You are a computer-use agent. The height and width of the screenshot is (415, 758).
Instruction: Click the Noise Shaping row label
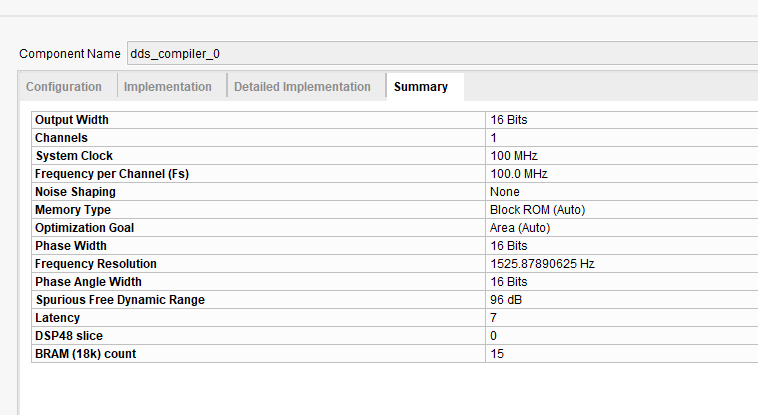pyautogui.click(x=75, y=192)
